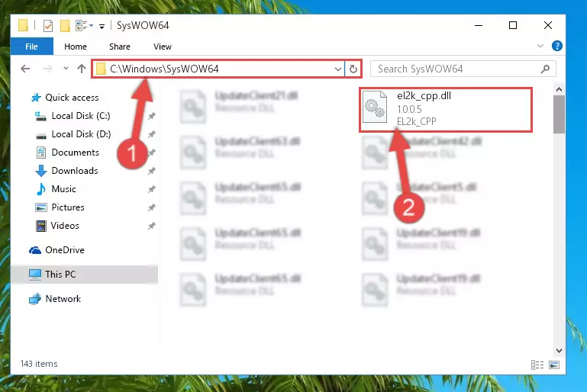
Task: Click the search magnifier icon
Action: click(546, 69)
